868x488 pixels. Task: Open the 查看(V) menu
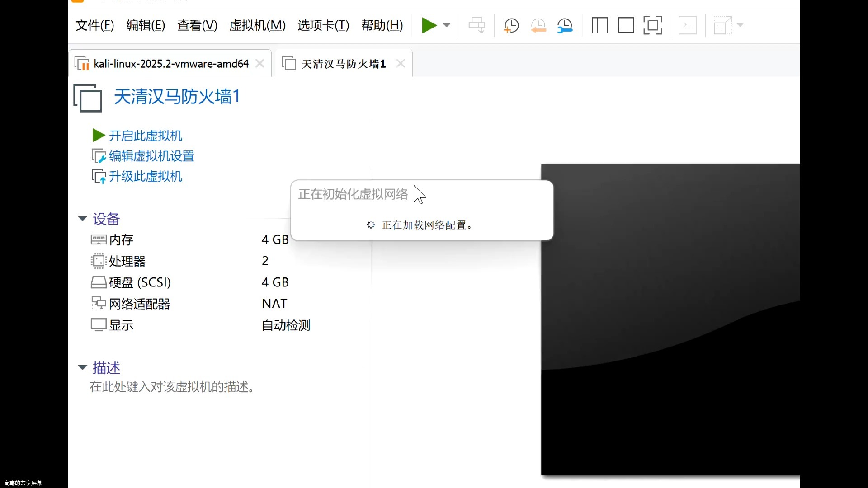(x=197, y=25)
